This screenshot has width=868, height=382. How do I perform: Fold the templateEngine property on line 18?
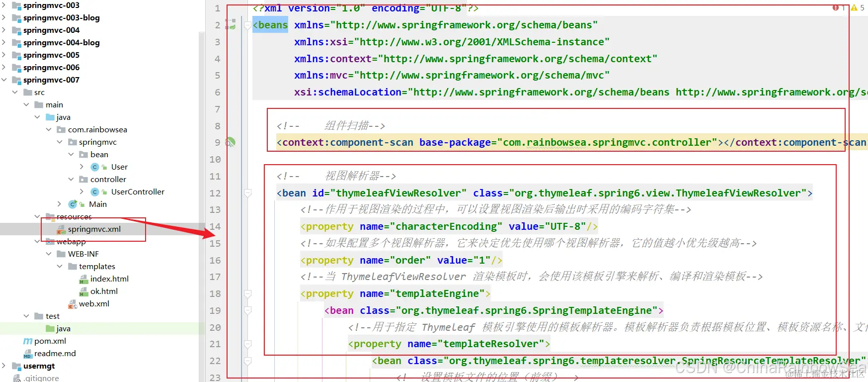click(247, 293)
